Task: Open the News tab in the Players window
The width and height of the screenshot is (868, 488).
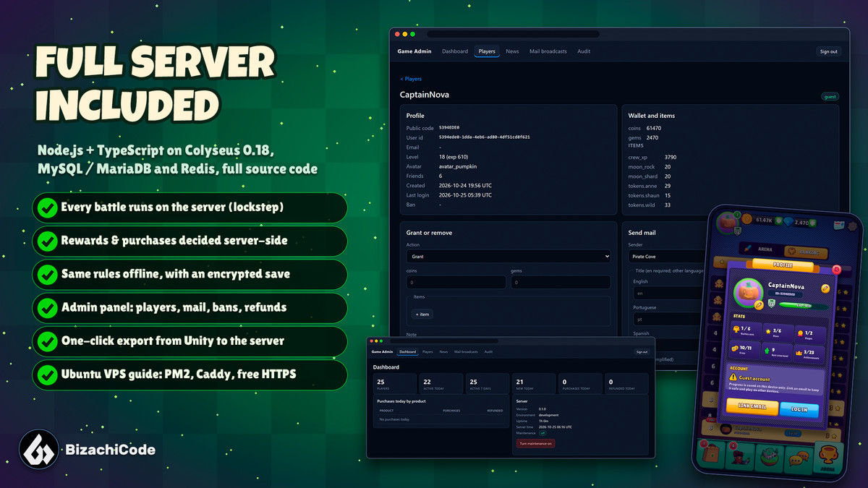Action: (x=512, y=51)
